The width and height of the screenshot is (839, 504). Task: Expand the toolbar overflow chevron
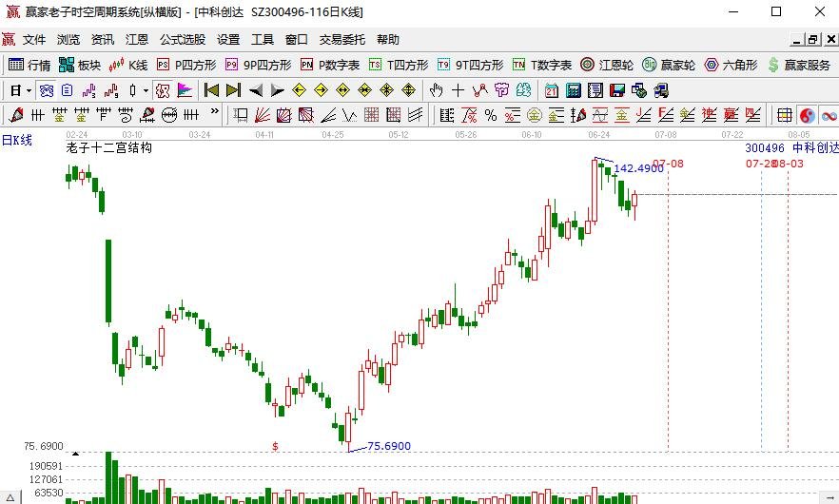click(215, 112)
